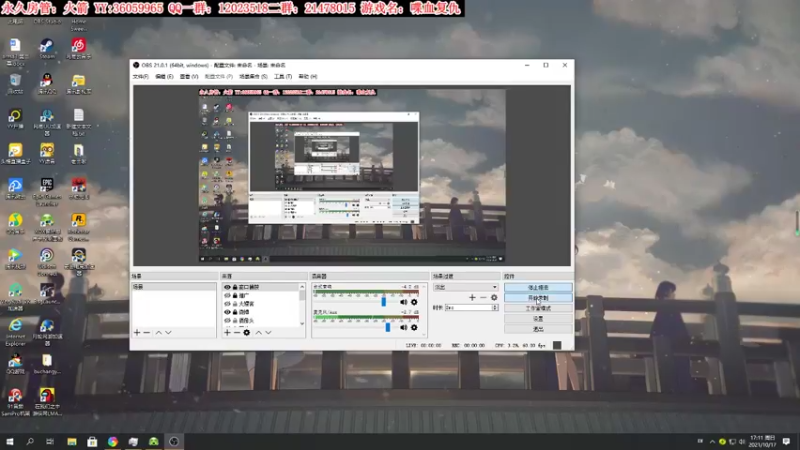Viewport: 800px width, 450px height.
Task: Mute the second mixer audio channel
Action: [404, 328]
